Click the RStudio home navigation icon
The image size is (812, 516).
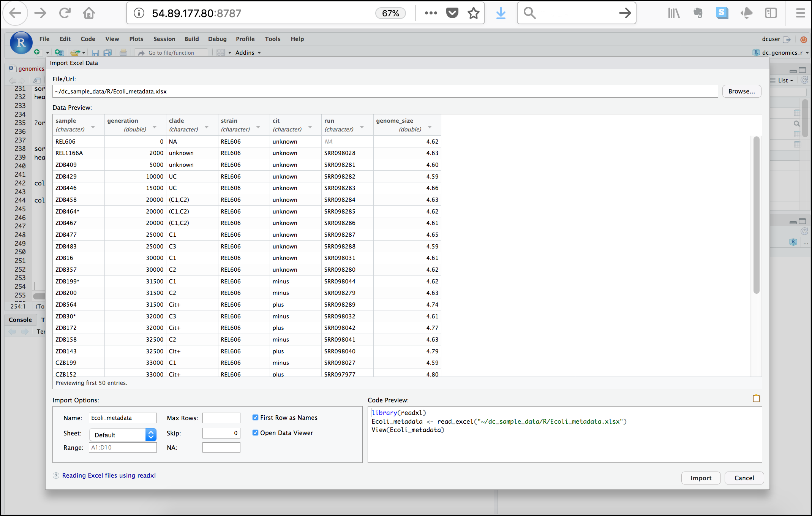pos(88,13)
